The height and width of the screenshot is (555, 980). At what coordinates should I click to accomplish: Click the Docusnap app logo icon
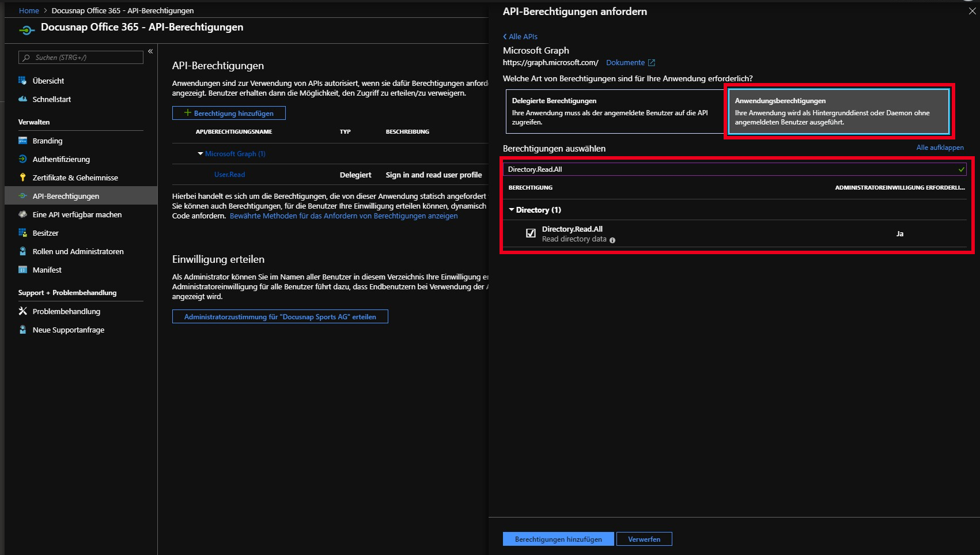pos(27,29)
